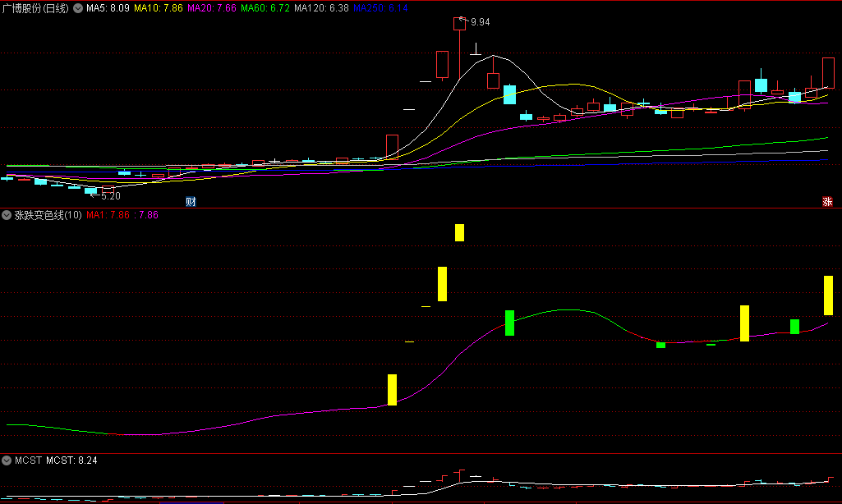The width and height of the screenshot is (842, 504).
Task: Open the MCST indicator dropdown arrow
Action: click(x=7, y=460)
